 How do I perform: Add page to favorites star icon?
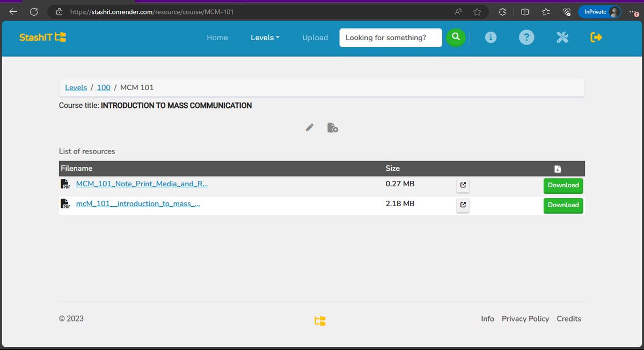pos(477,12)
